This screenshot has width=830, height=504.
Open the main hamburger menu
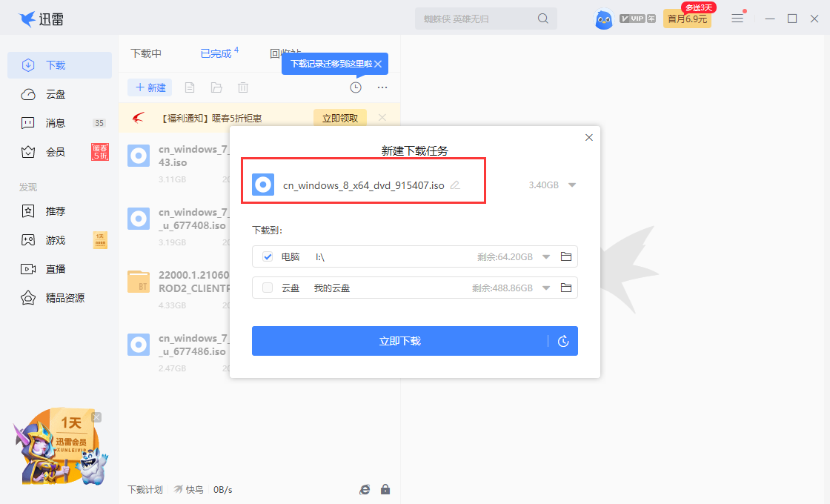point(737,19)
